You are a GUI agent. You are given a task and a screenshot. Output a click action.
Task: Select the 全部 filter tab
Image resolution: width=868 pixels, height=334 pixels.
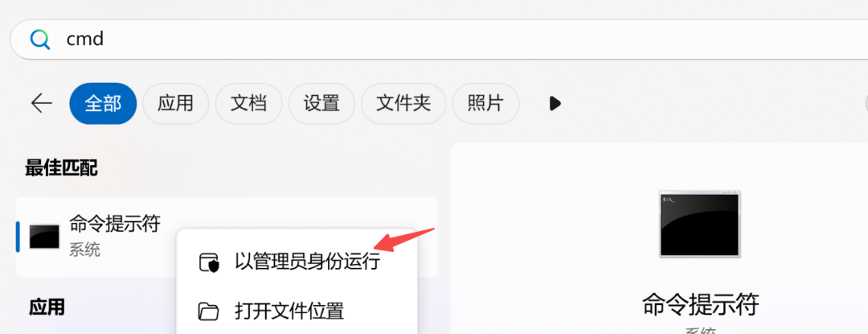pos(103,104)
